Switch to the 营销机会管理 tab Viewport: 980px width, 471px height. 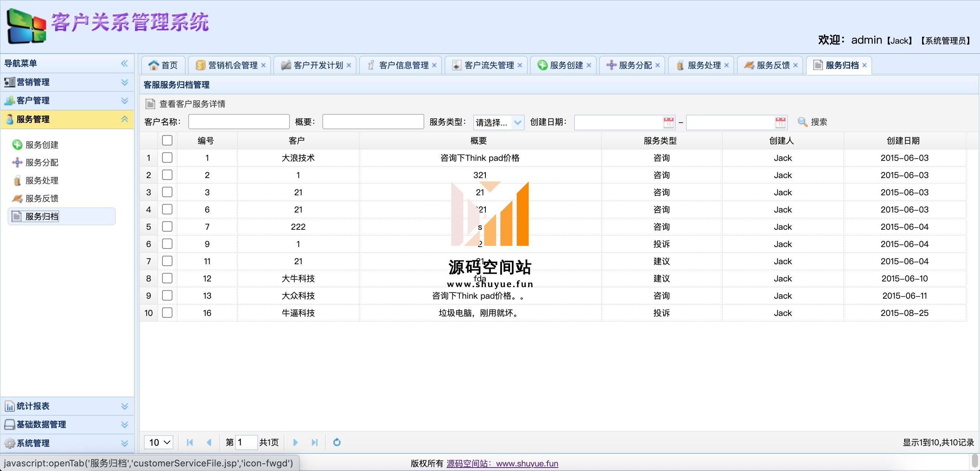click(x=229, y=65)
